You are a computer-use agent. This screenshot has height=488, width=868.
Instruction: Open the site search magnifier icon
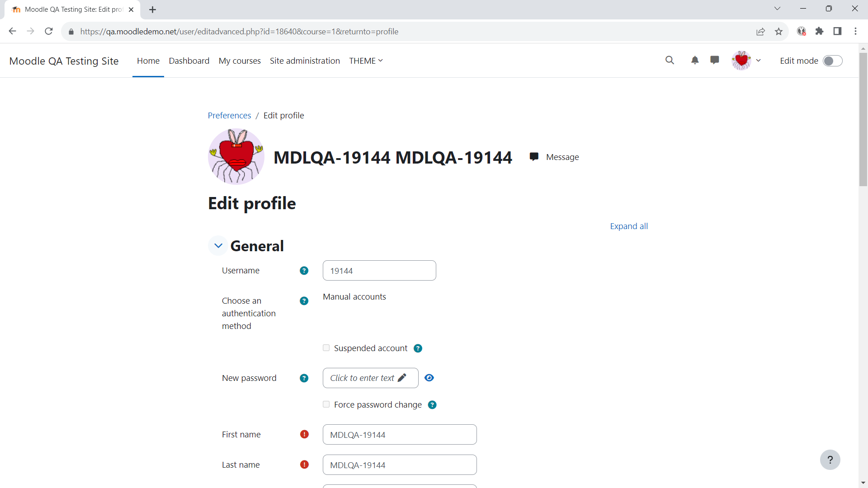[670, 60]
